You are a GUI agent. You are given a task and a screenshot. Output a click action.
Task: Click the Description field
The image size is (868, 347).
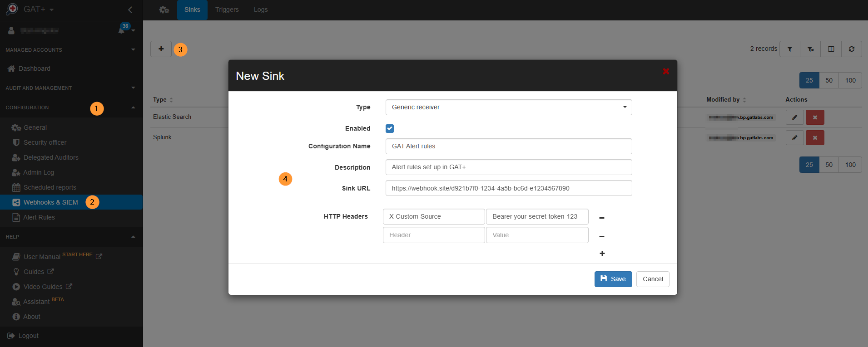coord(509,167)
